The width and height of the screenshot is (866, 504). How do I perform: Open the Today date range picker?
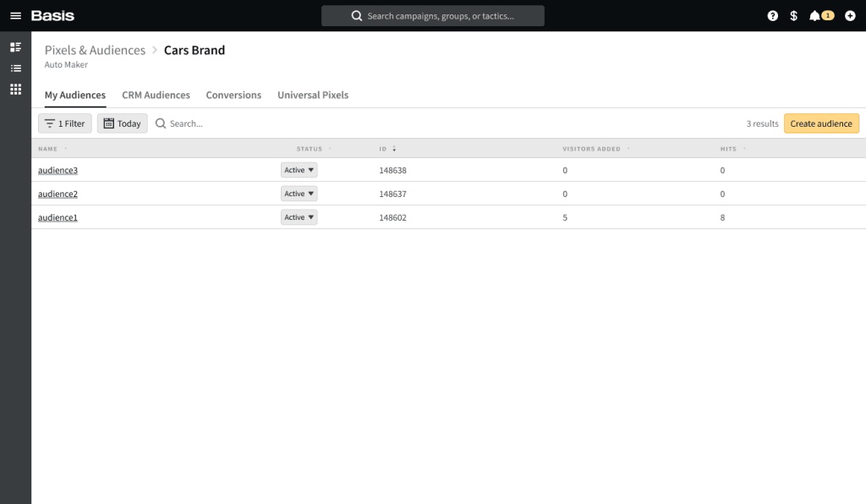tap(122, 123)
